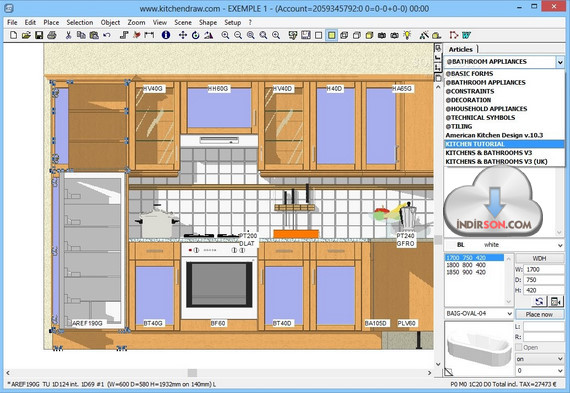Select the 1850 900 420 size row
The width and height of the screenshot is (570, 393).
(474, 272)
